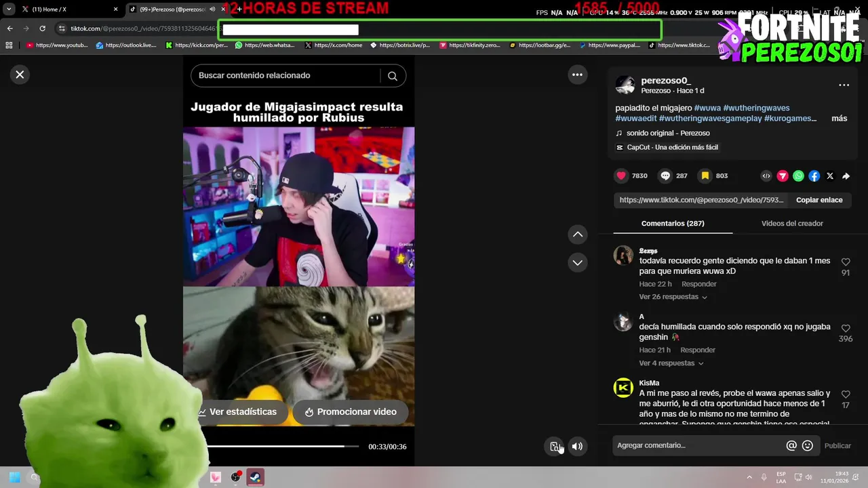Screen dimensions: 868x488
Task: Expand 'Ver 4 respuestas' replies
Action: click(671, 363)
